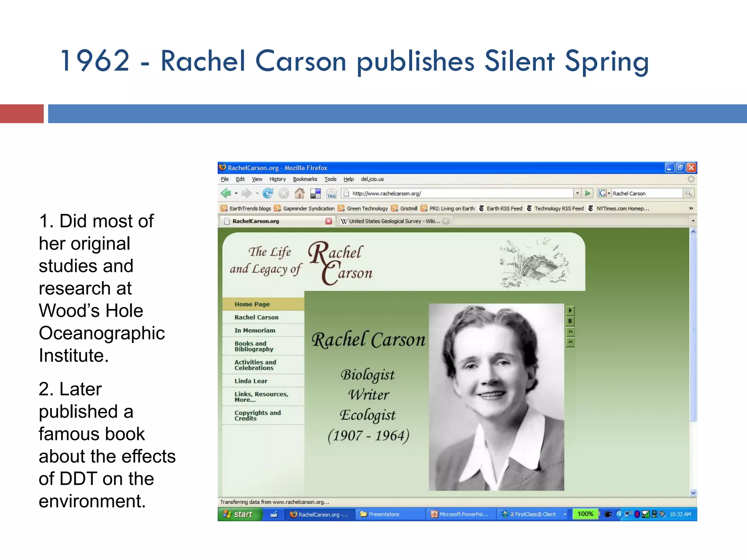The image size is (747, 560).
Task: Open the Green Technology bookmark feed
Action: (x=363, y=209)
